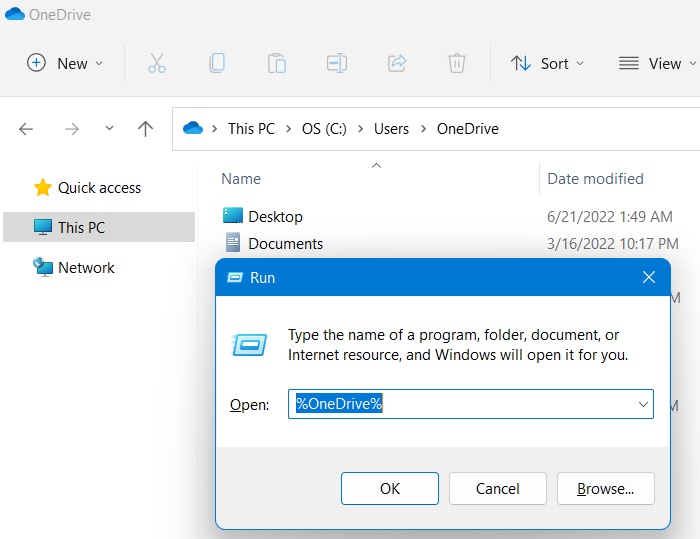The height and width of the screenshot is (539, 700).
Task: Expand the Run history dropdown arrow
Action: click(643, 404)
